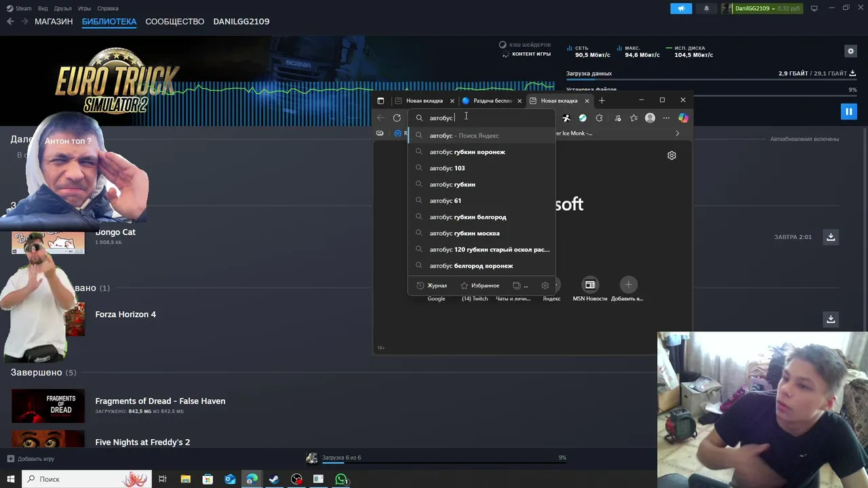Switch to БИБЛИОТЕКА tab

[109, 22]
